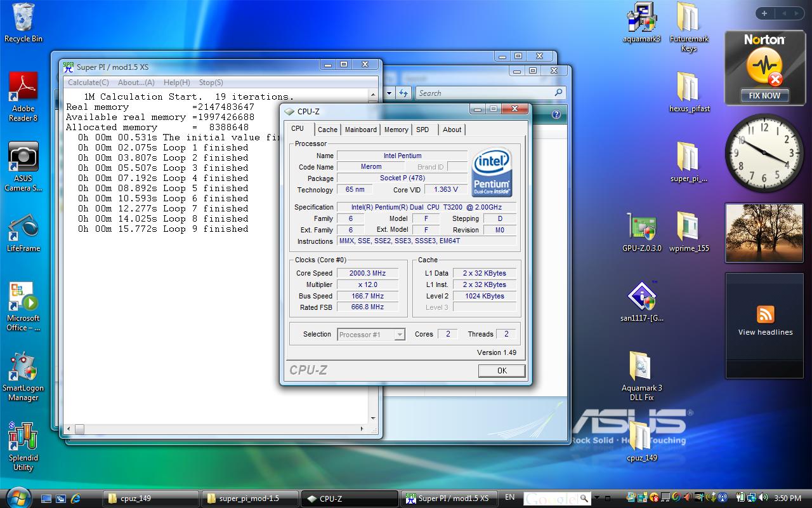Switch to the SPD tab in CPU-Z

click(x=422, y=130)
